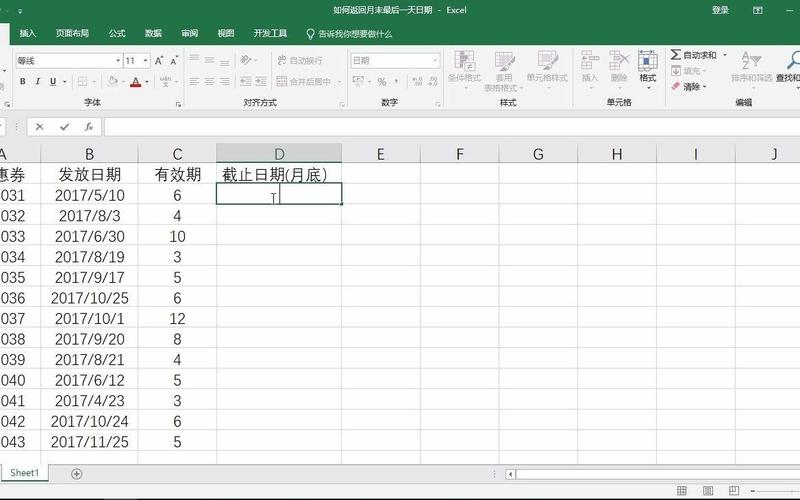
Task: Increase font size with larger A icon
Action: click(159, 61)
